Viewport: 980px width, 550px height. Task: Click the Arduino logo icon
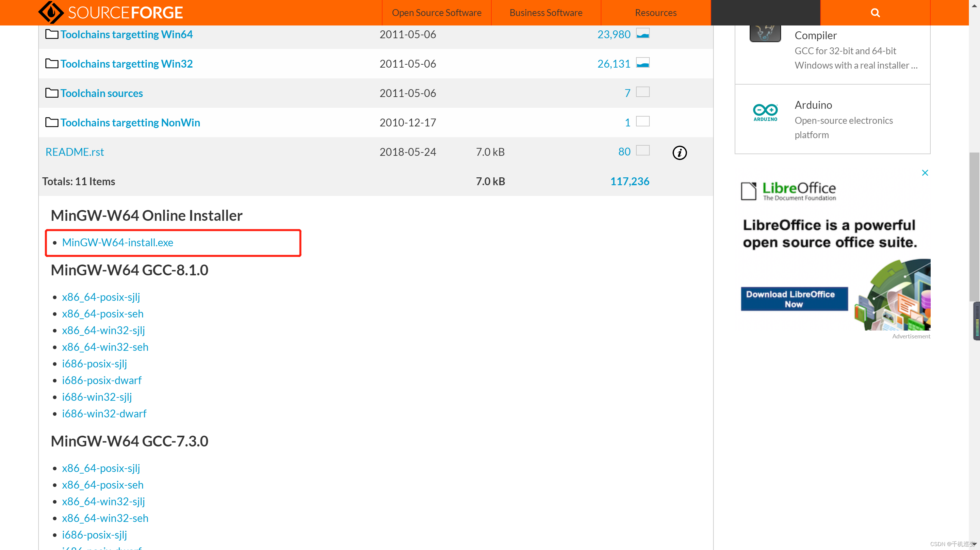click(x=765, y=112)
